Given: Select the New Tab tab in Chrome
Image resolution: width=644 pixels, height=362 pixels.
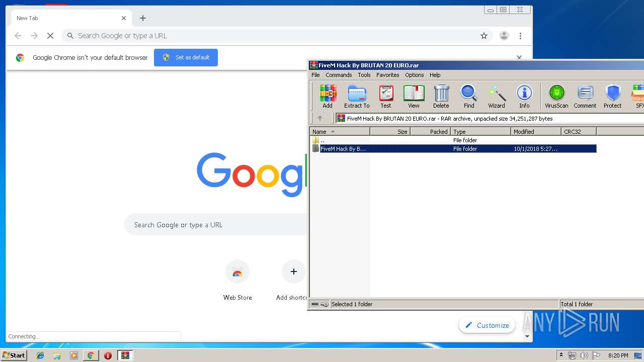Looking at the screenshot, I should point(70,18).
